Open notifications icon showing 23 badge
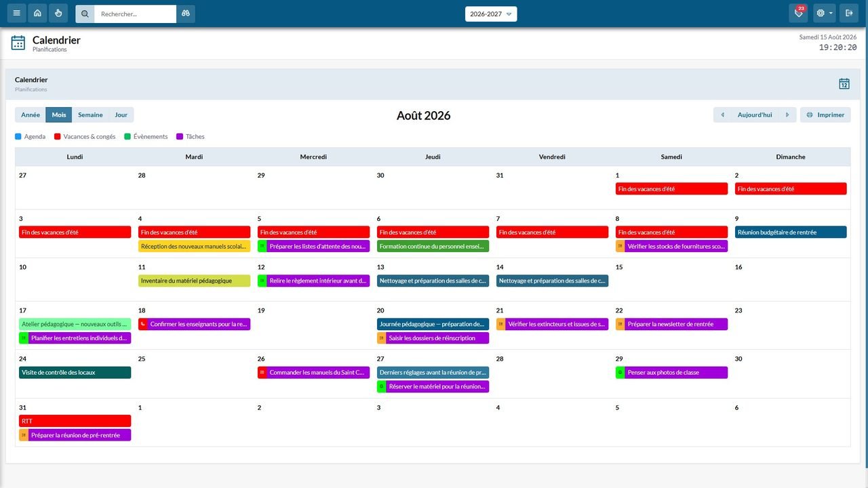 click(798, 14)
